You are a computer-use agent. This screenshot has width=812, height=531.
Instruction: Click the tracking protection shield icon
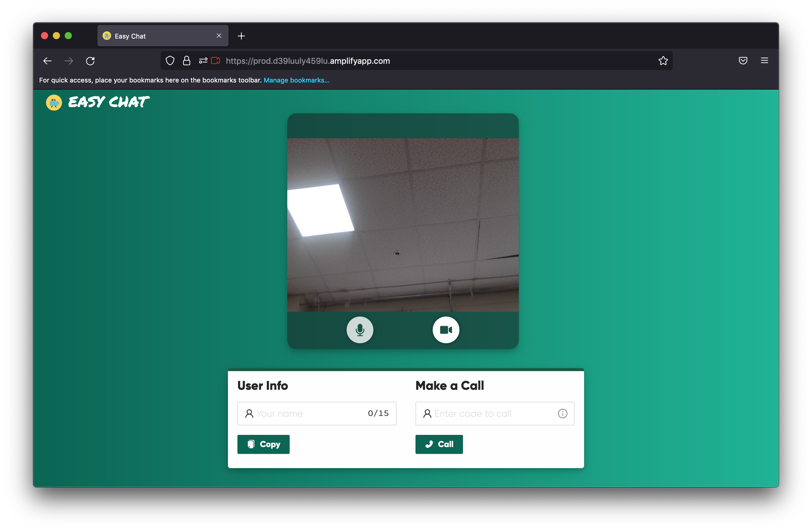pyautogui.click(x=170, y=61)
